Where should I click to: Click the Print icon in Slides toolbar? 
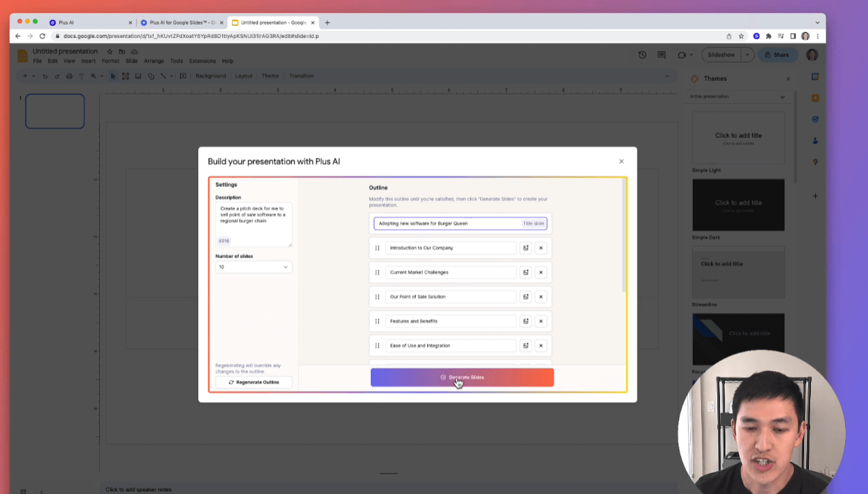(69, 76)
